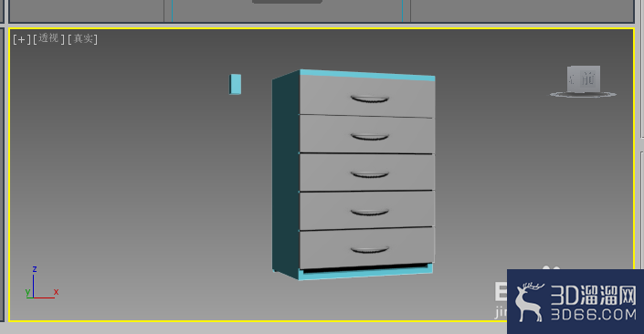Screen dimensions: 644x334
Task: Select the middle drawer of the cabinet
Action: (367, 172)
